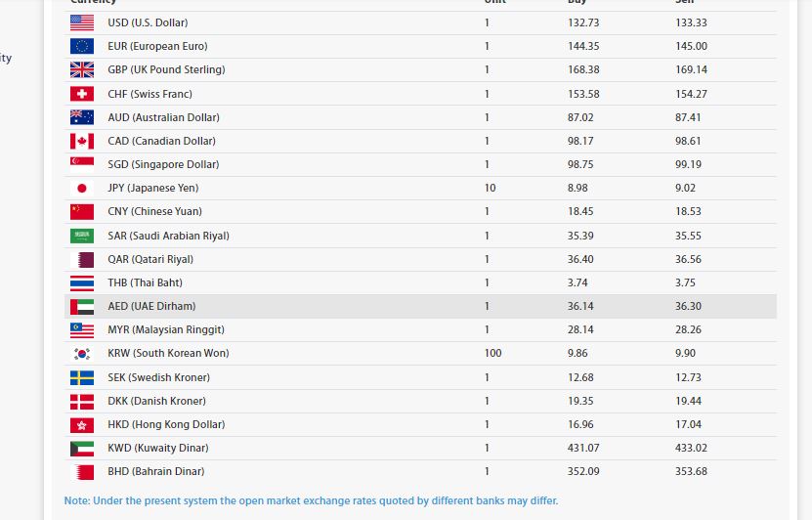Viewport: 812px width, 520px height.
Task: Click the UK Pound Sterling flag
Action: tap(82, 69)
